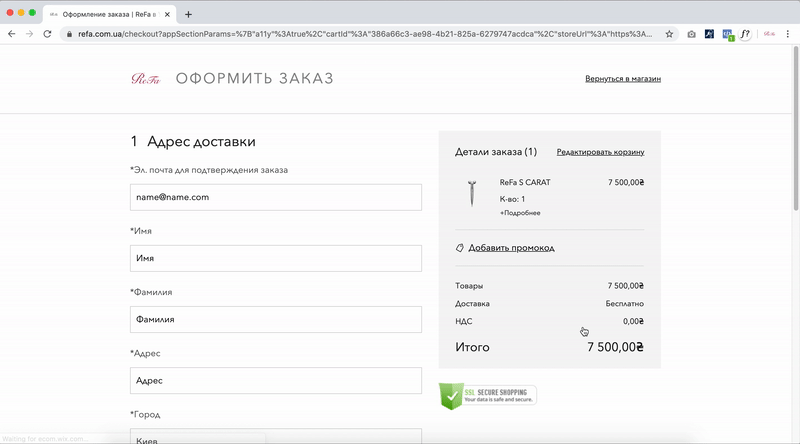The width and height of the screenshot is (800, 444).
Task: Click the Детали заказа (1) heading
Action: (x=496, y=152)
